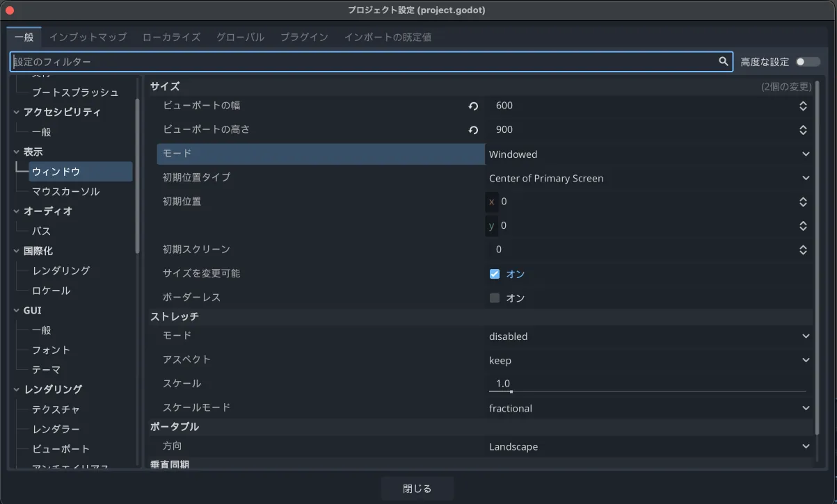
Task: Collapse the GUI section in the sidebar
Action: [15, 310]
